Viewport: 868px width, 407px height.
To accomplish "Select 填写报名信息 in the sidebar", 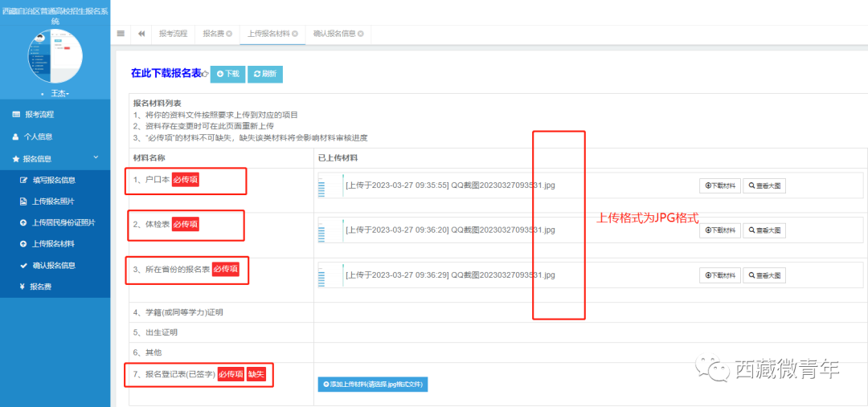I will 53,180.
